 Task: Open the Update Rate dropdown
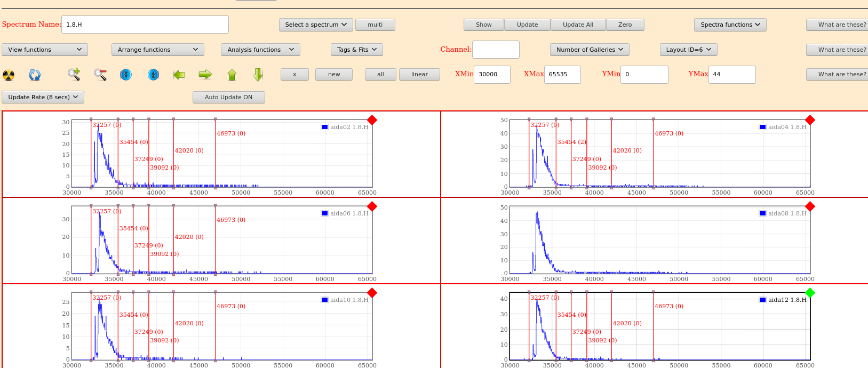point(43,97)
